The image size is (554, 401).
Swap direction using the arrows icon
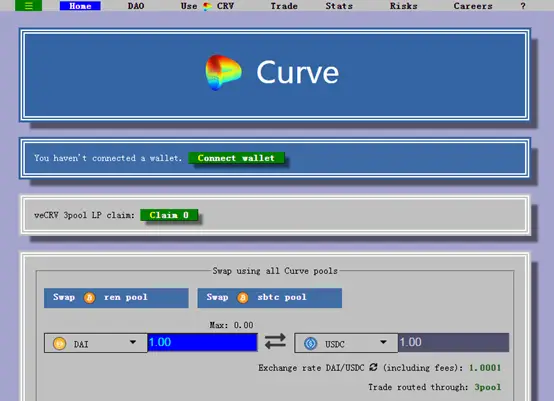click(275, 342)
